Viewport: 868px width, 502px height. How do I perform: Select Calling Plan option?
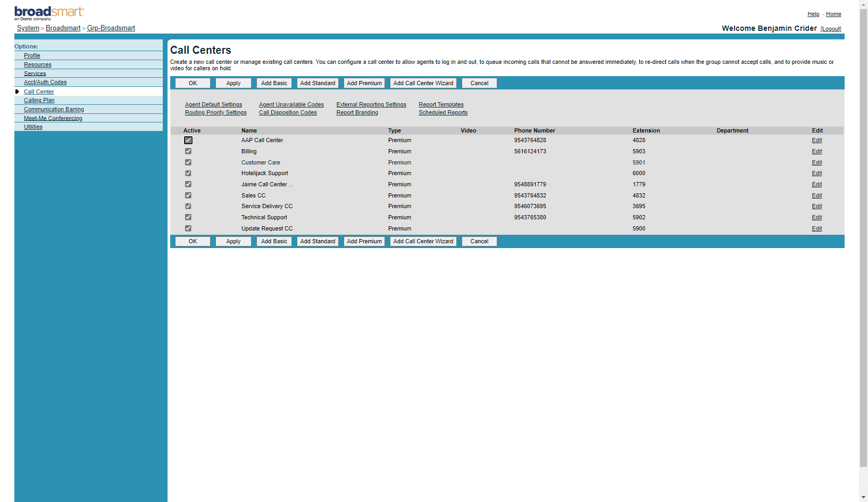[x=39, y=100]
